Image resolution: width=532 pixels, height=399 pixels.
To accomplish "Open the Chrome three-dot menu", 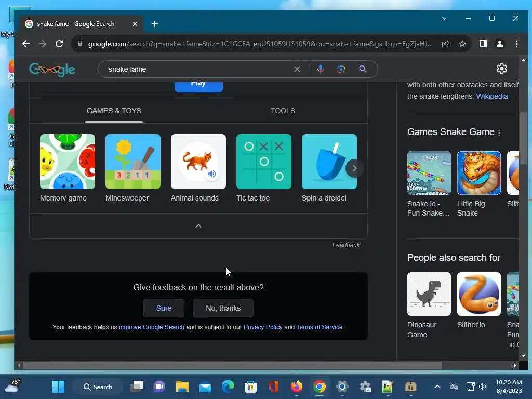I will 516,44.
